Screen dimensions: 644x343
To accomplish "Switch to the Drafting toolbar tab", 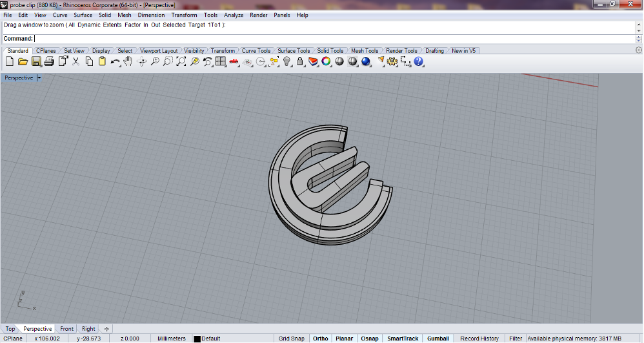I will pyautogui.click(x=434, y=50).
